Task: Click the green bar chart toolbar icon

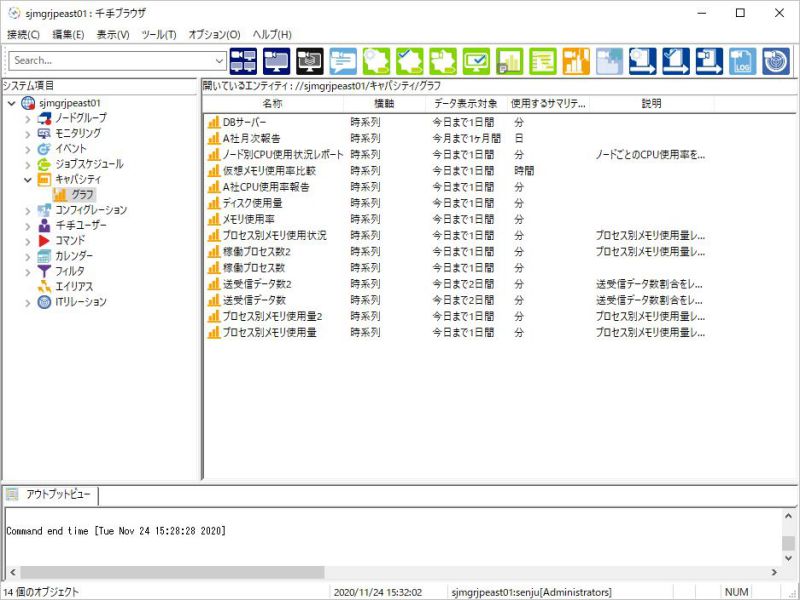Action: pos(510,61)
